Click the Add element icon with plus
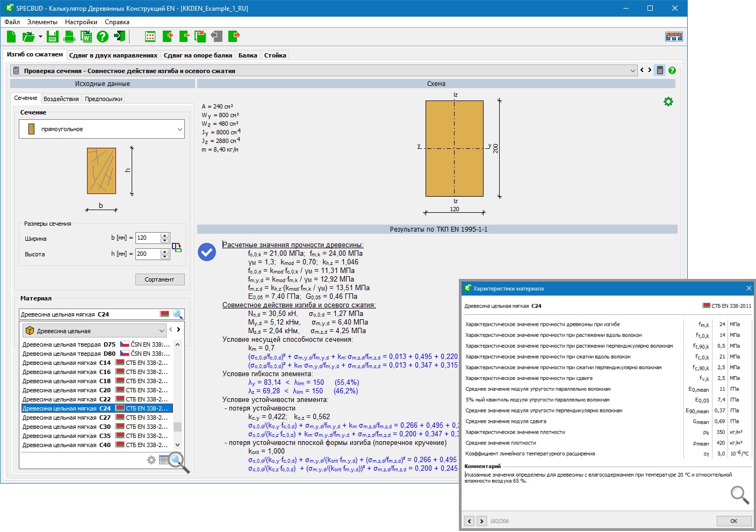 pyautogui.click(x=168, y=37)
